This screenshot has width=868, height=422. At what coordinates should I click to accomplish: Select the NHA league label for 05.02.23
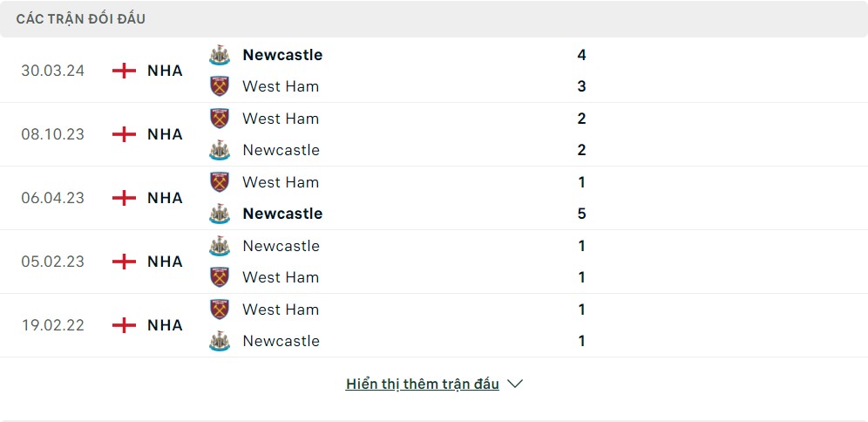click(165, 262)
